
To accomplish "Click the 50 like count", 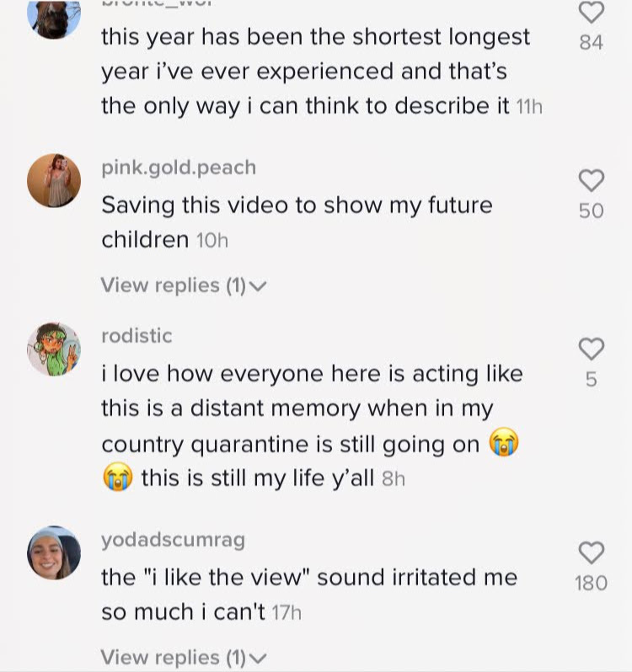I will point(592,211).
